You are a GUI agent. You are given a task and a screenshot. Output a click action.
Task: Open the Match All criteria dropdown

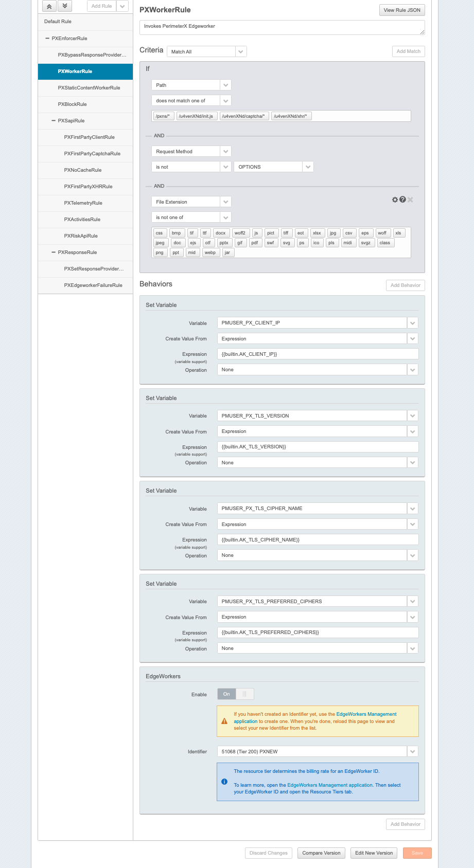coord(241,51)
